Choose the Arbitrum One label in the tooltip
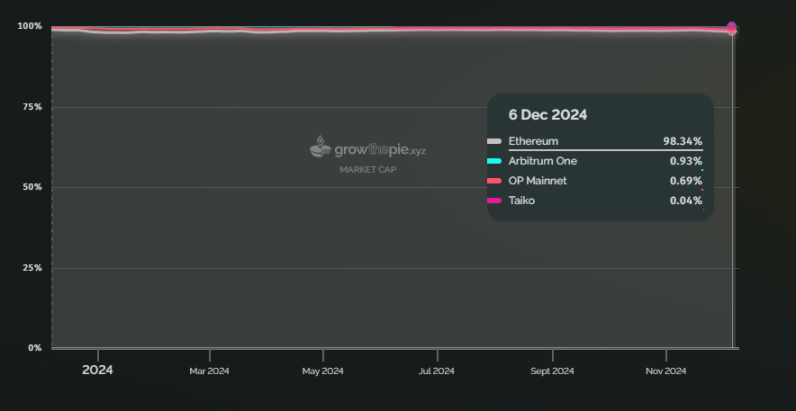 coord(543,161)
